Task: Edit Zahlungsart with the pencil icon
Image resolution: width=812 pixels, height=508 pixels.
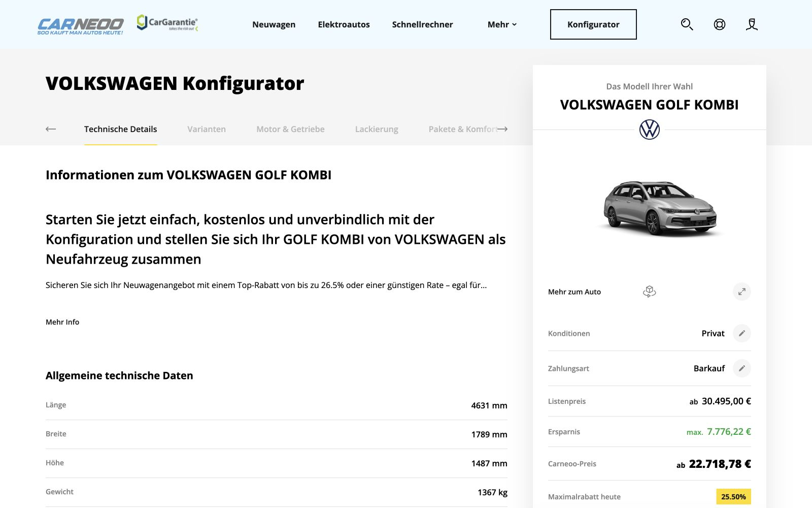Action: pyautogui.click(x=741, y=368)
